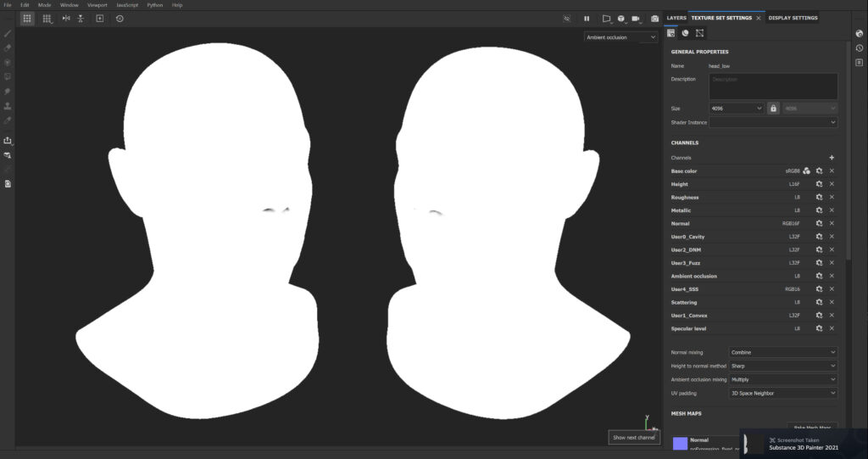Toggle the size lock button

click(x=773, y=108)
